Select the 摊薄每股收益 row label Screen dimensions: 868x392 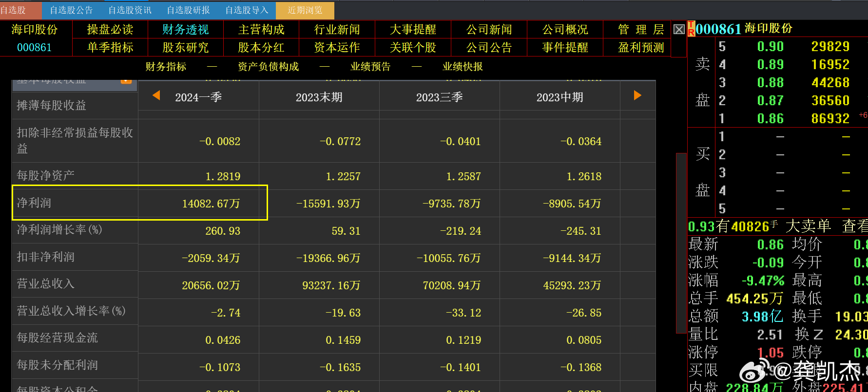pyautogui.click(x=51, y=105)
